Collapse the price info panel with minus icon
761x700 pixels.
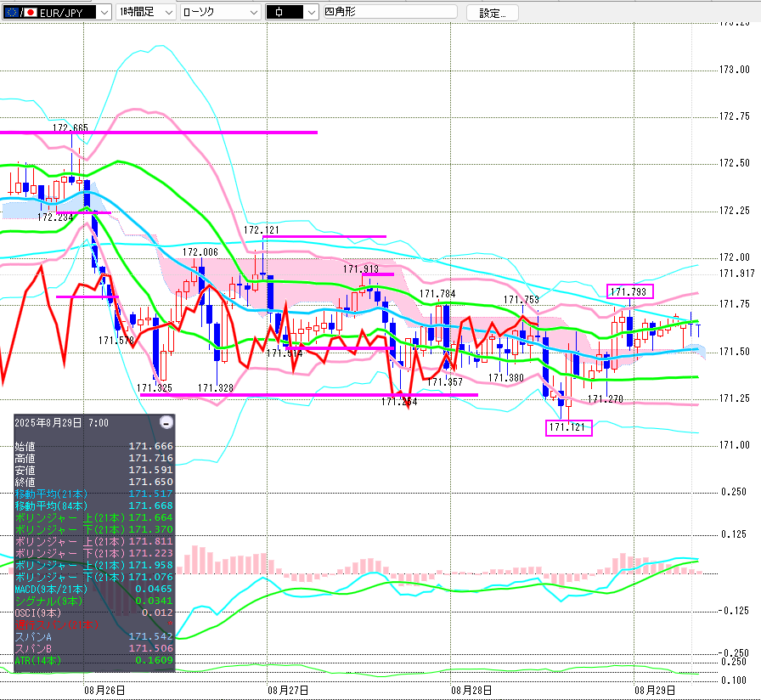click(166, 422)
